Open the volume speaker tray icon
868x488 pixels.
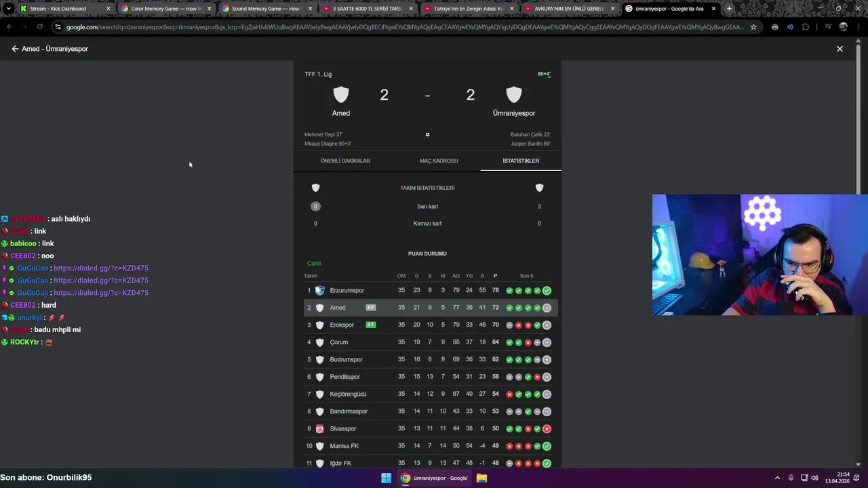pyautogui.click(x=814, y=478)
